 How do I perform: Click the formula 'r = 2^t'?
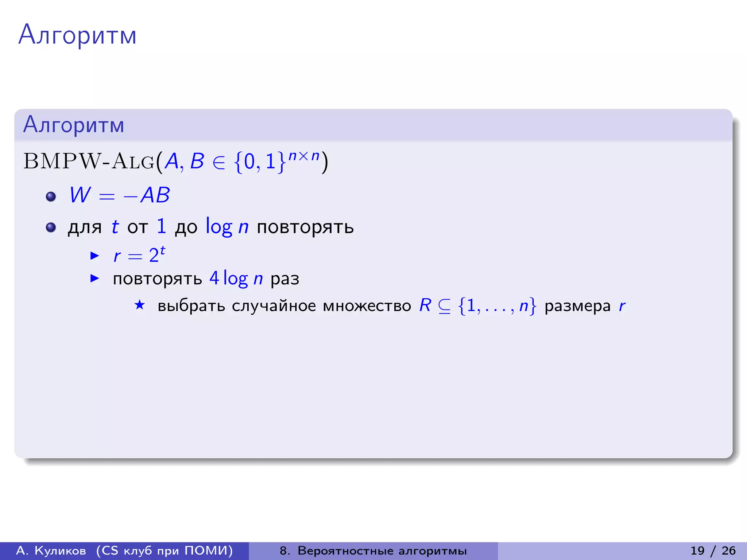tap(139, 255)
